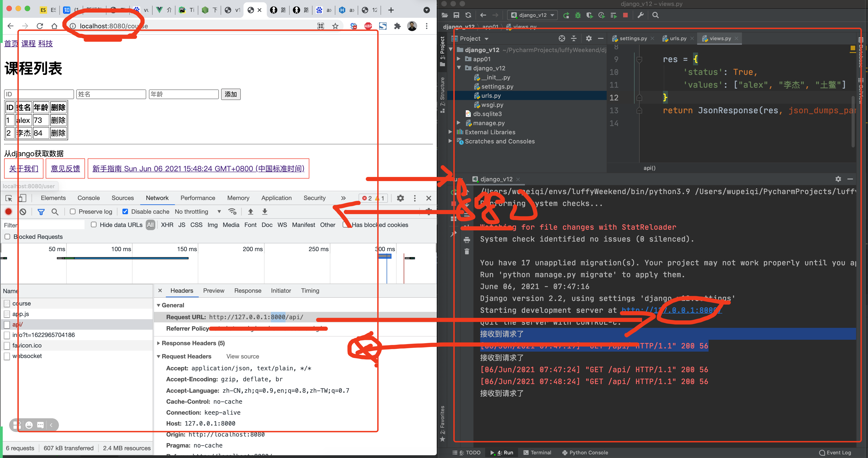Show more DevTools tabs via chevron
This screenshot has width=868, height=458.
343,198
